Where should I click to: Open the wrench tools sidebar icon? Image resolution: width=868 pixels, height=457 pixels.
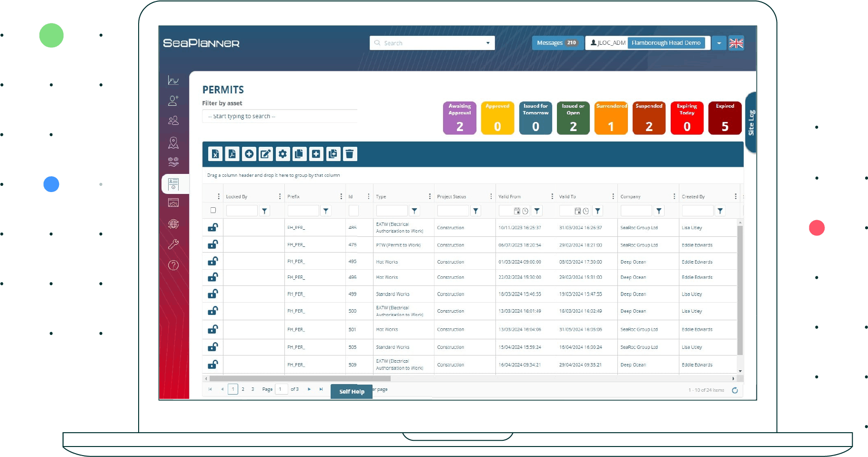pyautogui.click(x=173, y=244)
